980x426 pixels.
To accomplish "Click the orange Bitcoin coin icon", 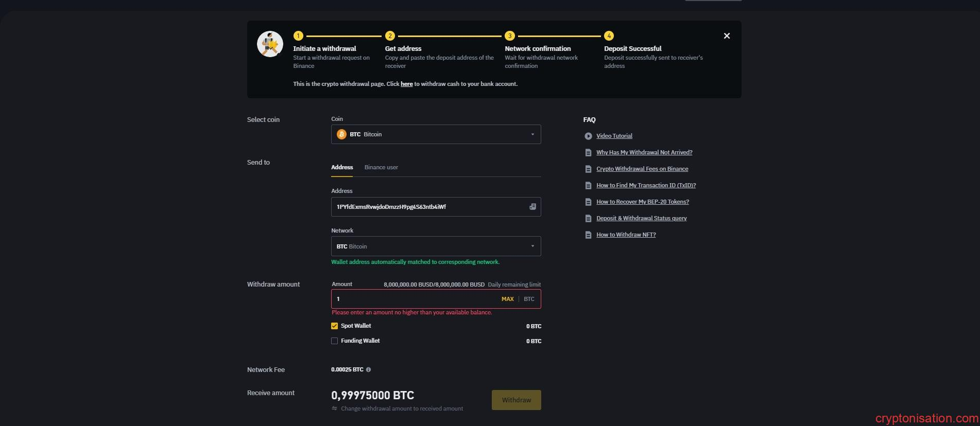I will [x=341, y=134].
